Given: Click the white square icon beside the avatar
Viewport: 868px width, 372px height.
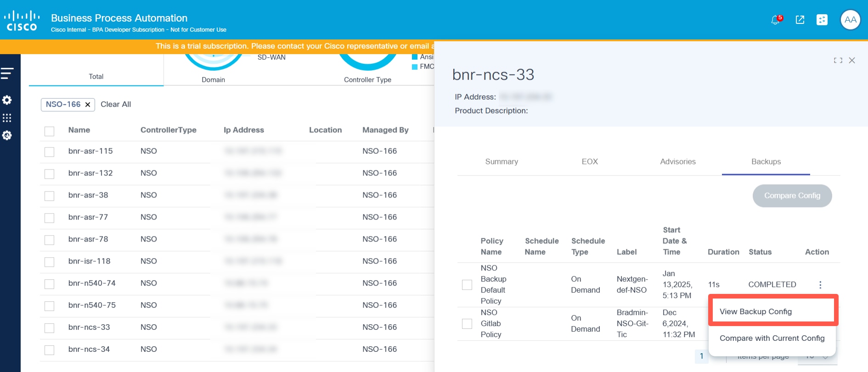Looking at the screenshot, I should [x=822, y=20].
